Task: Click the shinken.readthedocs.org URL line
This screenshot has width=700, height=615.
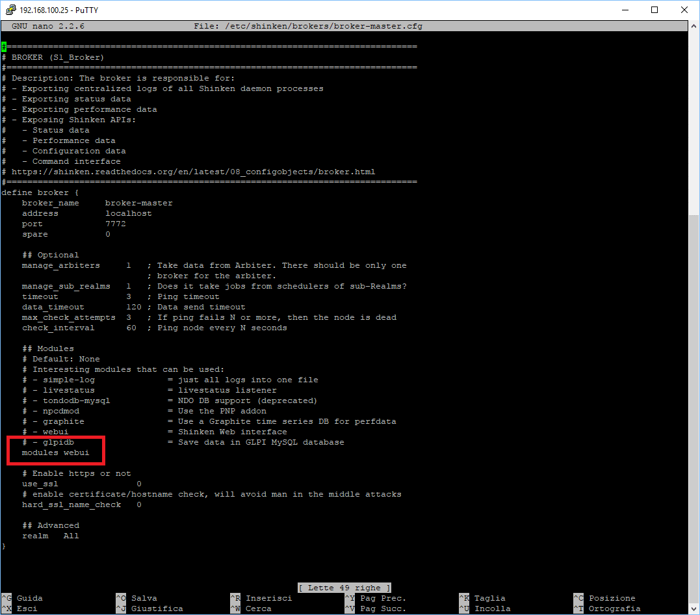Action: (x=193, y=172)
